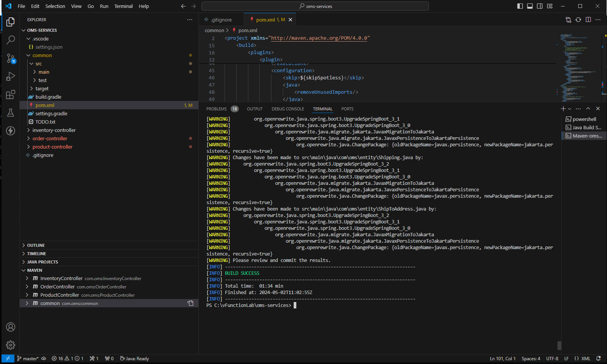607x364 pixels.
Task: Change indentation Spaces: 4 setting
Action: click(531, 358)
